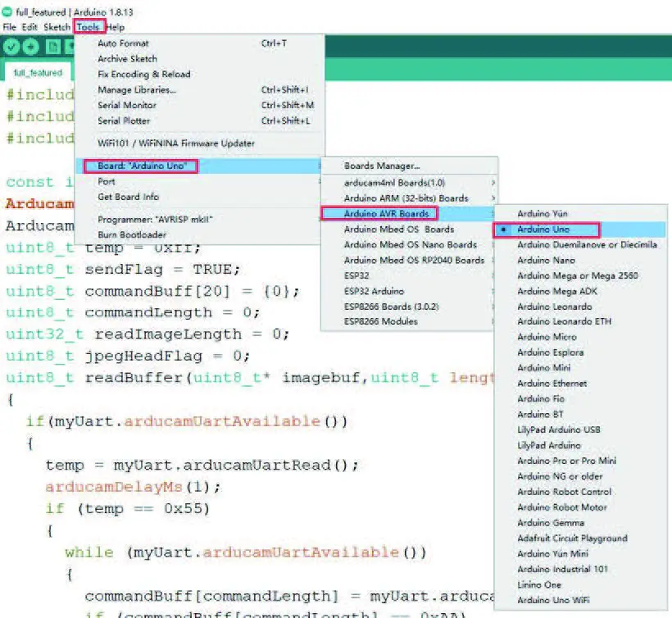
Task: Expand the ESP32 boards submenu
Action: coord(409,275)
